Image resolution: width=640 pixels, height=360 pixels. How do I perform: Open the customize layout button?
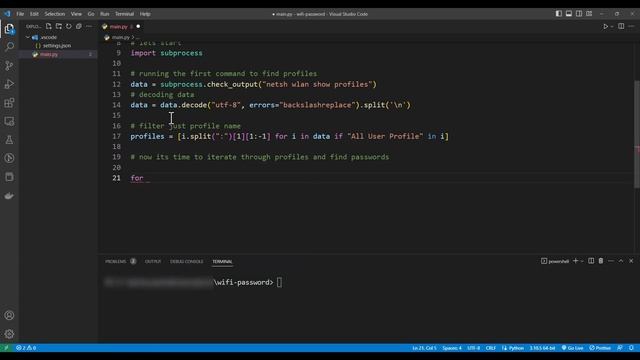pyautogui.click(x=589, y=13)
